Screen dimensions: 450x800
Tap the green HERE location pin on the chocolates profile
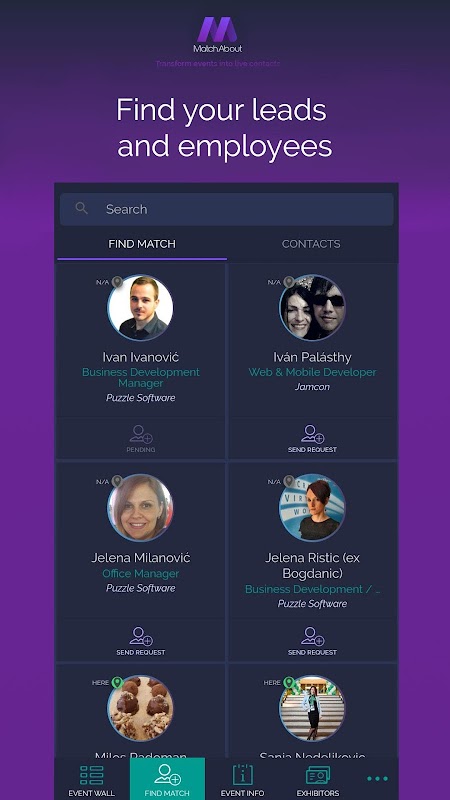[x=117, y=683]
